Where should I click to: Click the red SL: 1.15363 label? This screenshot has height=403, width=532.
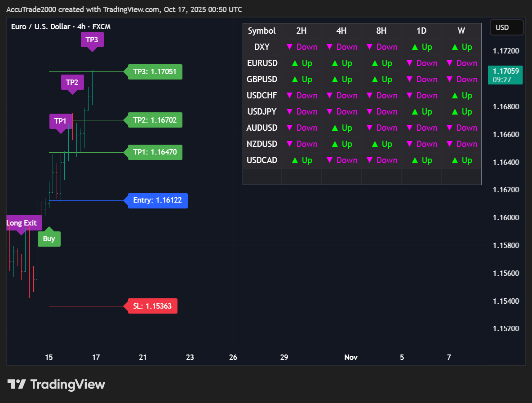(152, 306)
